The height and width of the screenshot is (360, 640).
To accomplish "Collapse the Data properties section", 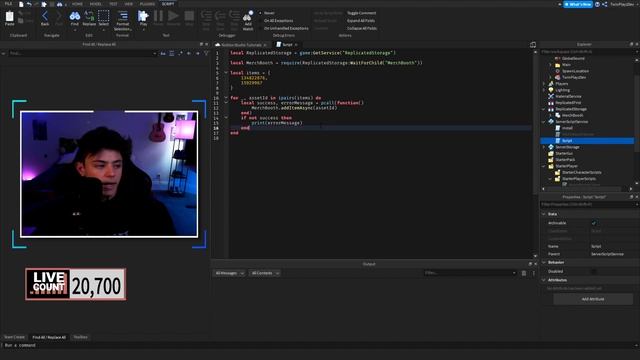I will [544, 214].
